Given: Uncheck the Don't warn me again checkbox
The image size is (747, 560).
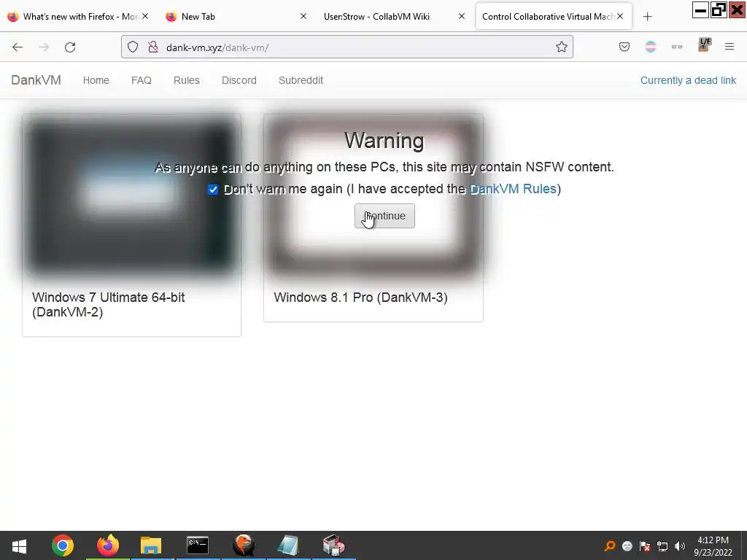Looking at the screenshot, I should pos(213,190).
